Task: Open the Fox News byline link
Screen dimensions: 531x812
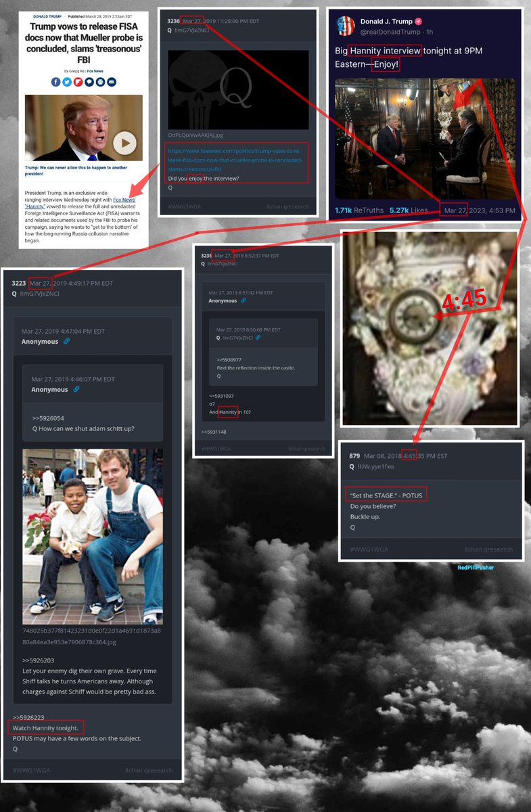Action: (x=95, y=70)
